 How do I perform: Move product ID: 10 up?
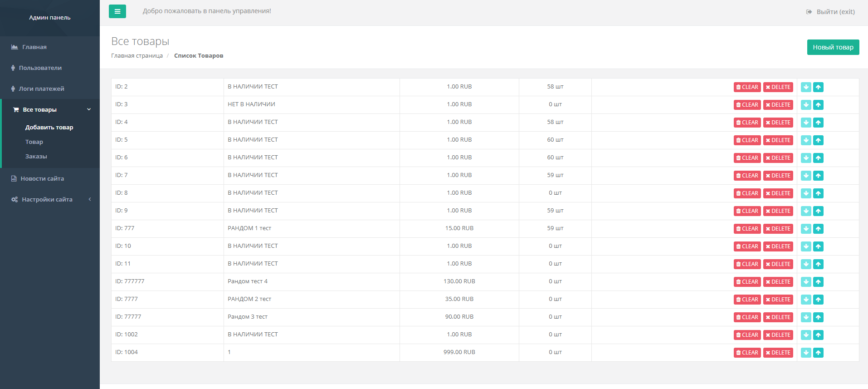point(818,246)
